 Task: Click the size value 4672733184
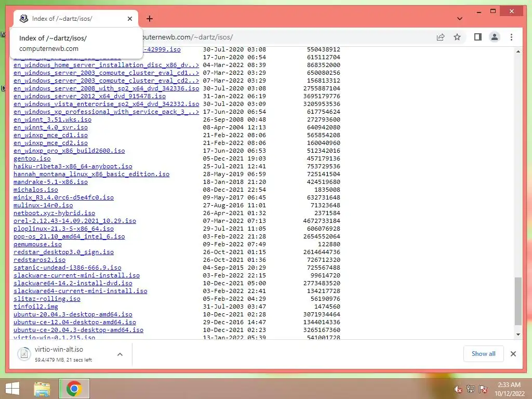(322, 221)
